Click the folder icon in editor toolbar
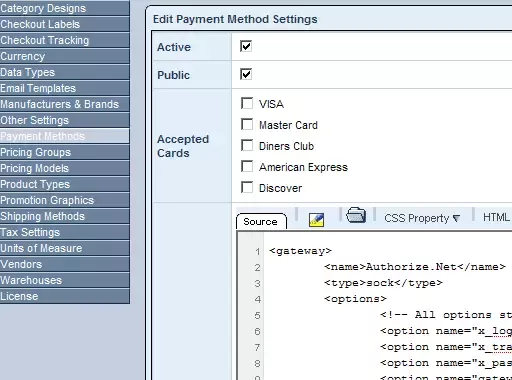Image resolution: width=512 pixels, height=380 pixels. pyautogui.click(x=356, y=215)
